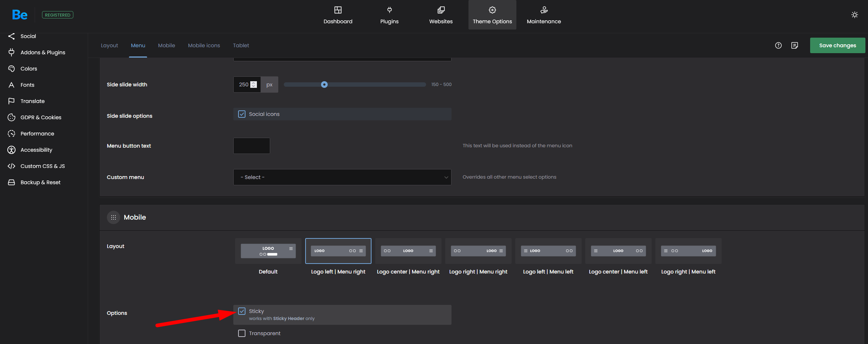Click the '150 - 500' range text
Image resolution: width=868 pixels, height=344 pixels.
[442, 85]
